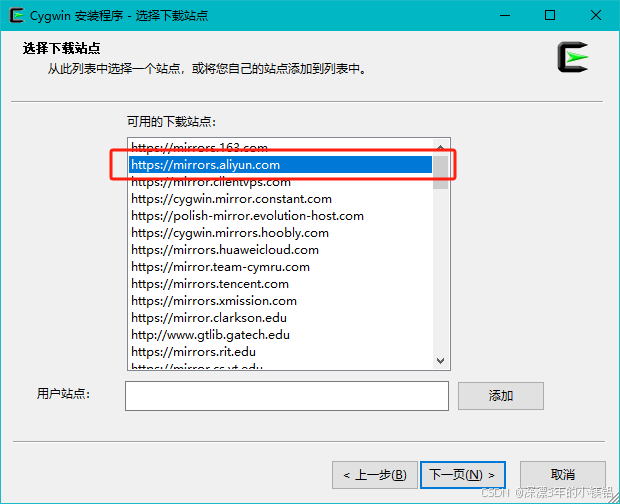Go back with 上一步(B) button

point(375,475)
